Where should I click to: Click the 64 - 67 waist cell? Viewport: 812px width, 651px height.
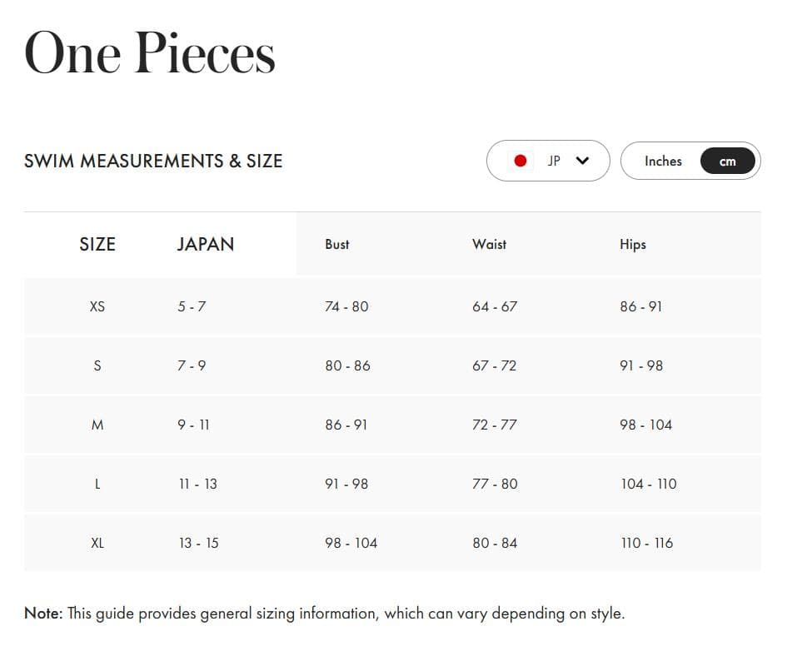[x=495, y=306]
